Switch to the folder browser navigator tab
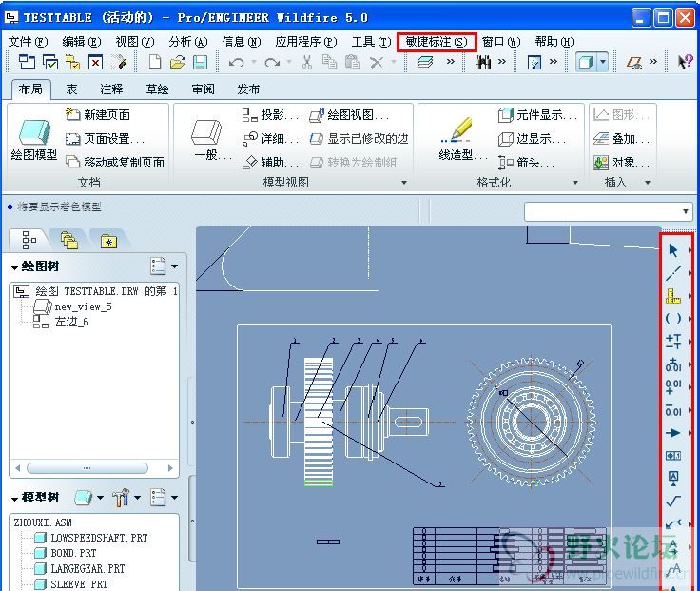This screenshot has height=591, width=700. click(68, 241)
